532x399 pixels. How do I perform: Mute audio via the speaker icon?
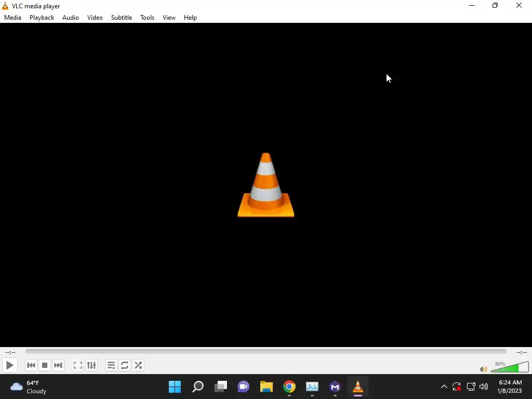[x=484, y=369]
